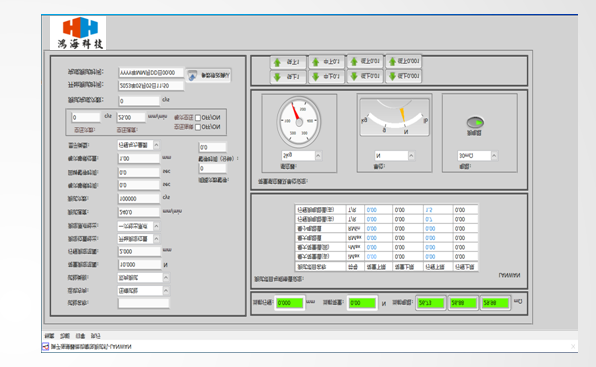Click the green up-arrow button for step 0.1
Screen dimensions: 596x367
tap(327, 62)
